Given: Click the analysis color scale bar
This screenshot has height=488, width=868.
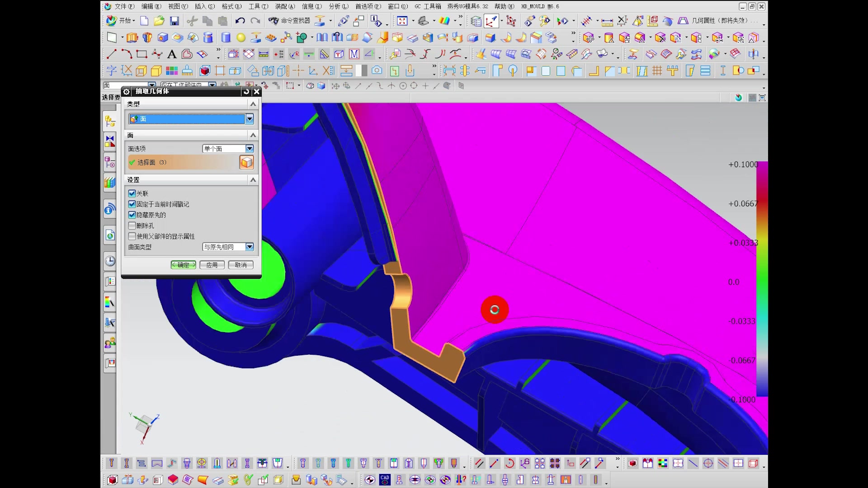Looking at the screenshot, I should [762, 280].
